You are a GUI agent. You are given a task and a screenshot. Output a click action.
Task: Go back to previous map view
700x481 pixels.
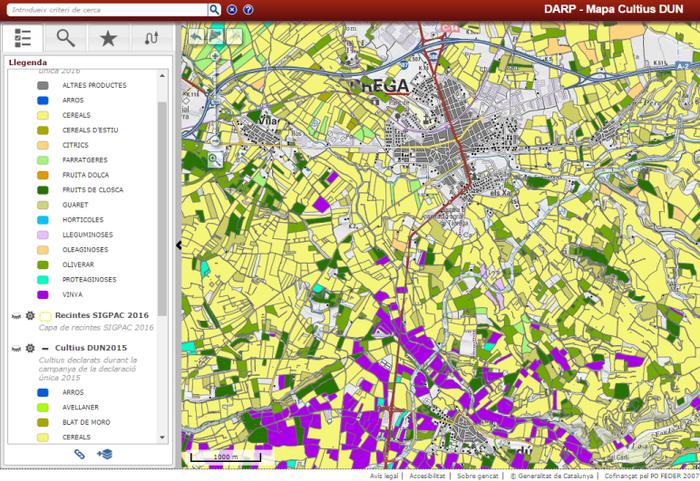click(196, 35)
